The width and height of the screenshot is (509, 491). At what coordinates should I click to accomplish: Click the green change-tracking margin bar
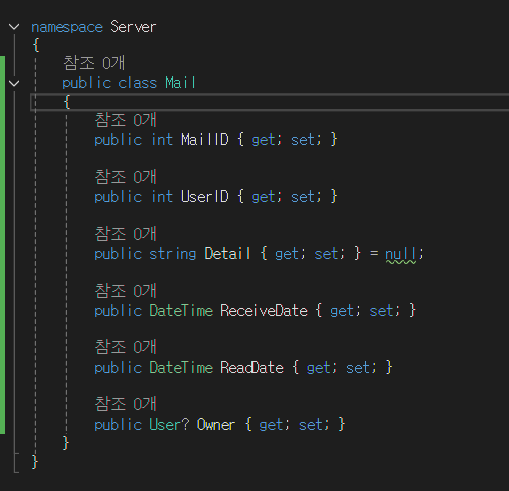tap(2, 245)
